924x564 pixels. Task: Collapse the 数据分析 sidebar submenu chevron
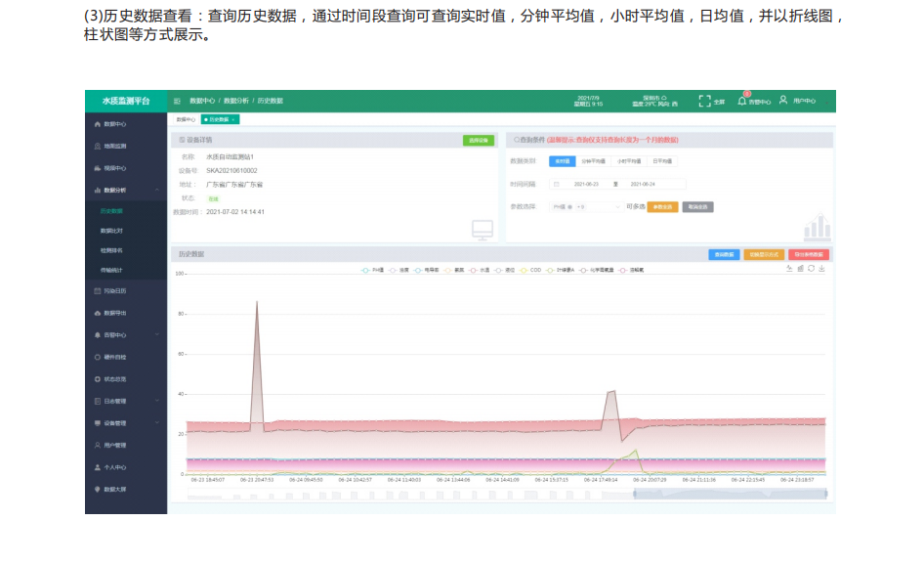(x=156, y=190)
